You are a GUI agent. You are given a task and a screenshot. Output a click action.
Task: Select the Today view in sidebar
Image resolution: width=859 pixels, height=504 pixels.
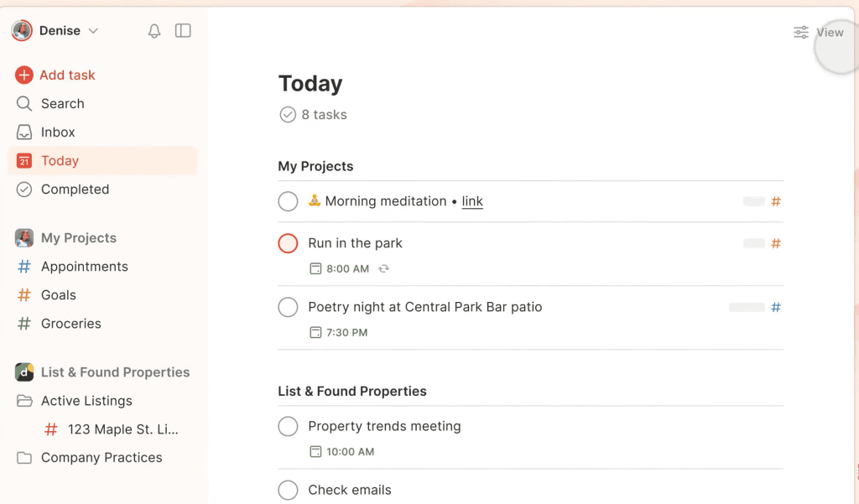click(60, 161)
